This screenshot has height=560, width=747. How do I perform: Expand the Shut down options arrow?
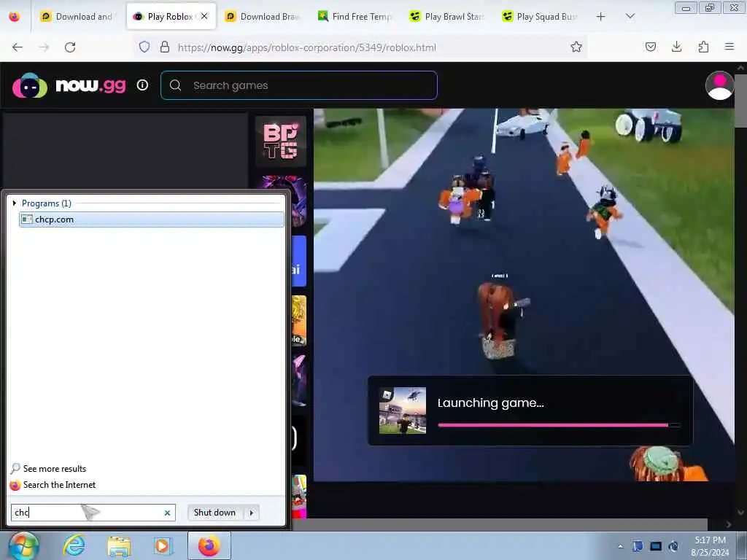(252, 513)
